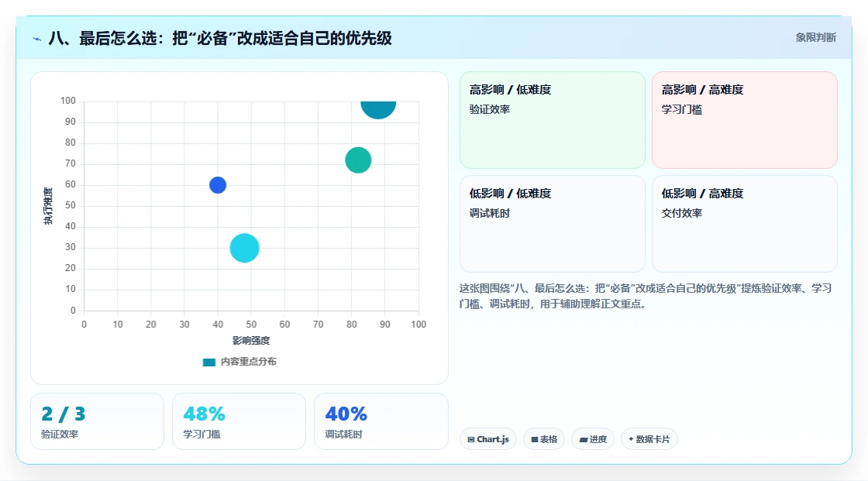Click the 学习门槛 text in the pink card
Image resolution: width=868 pixels, height=481 pixels.
point(682,109)
